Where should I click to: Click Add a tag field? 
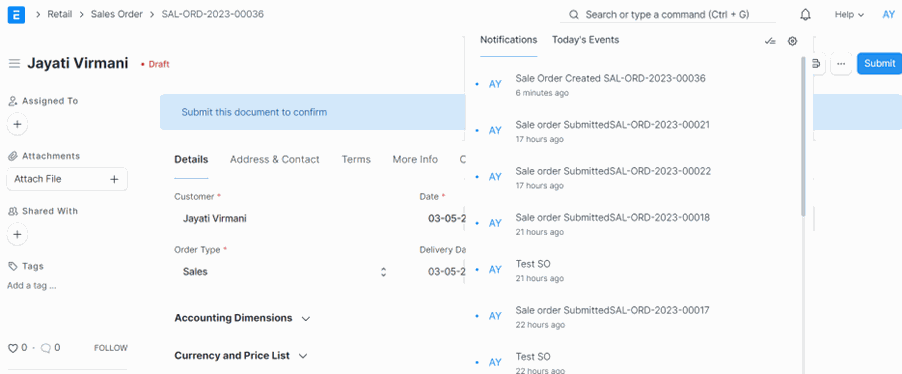(32, 285)
